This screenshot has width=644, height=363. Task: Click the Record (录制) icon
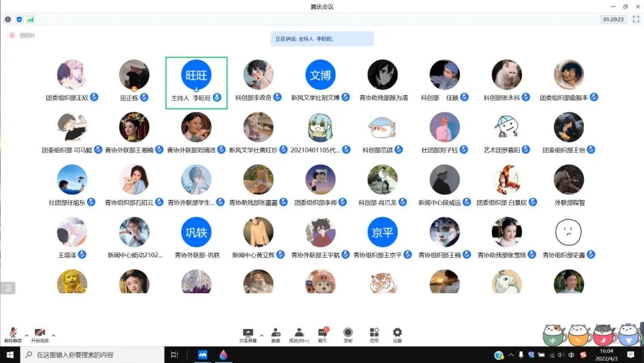point(348,334)
